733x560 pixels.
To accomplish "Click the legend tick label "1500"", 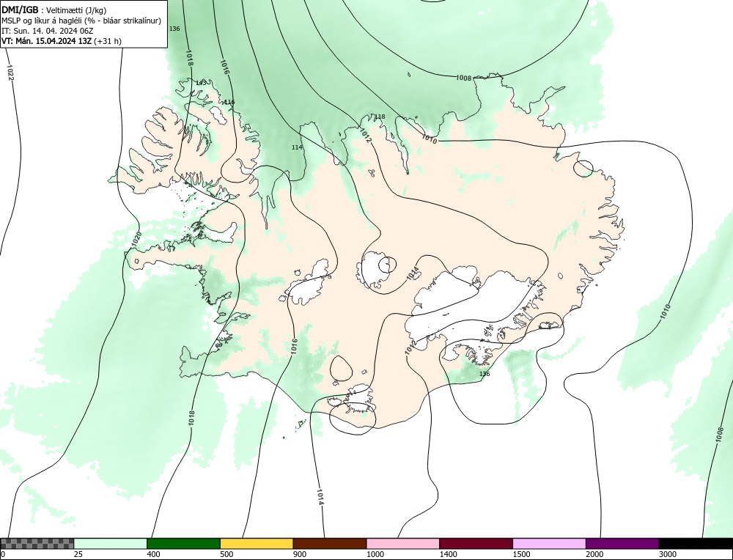I will pos(521,555).
